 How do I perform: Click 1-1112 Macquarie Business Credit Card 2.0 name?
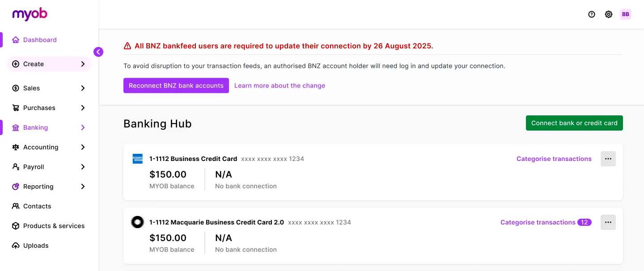click(x=216, y=222)
